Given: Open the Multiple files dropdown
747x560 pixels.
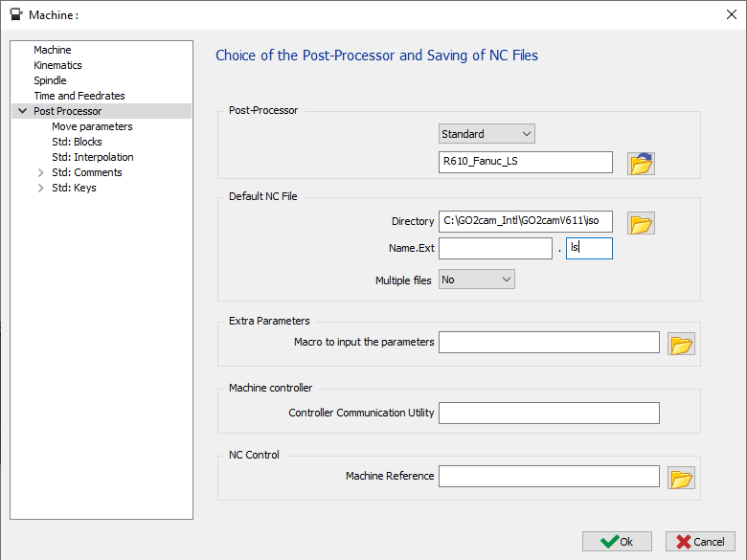Looking at the screenshot, I should click(x=477, y=280).
